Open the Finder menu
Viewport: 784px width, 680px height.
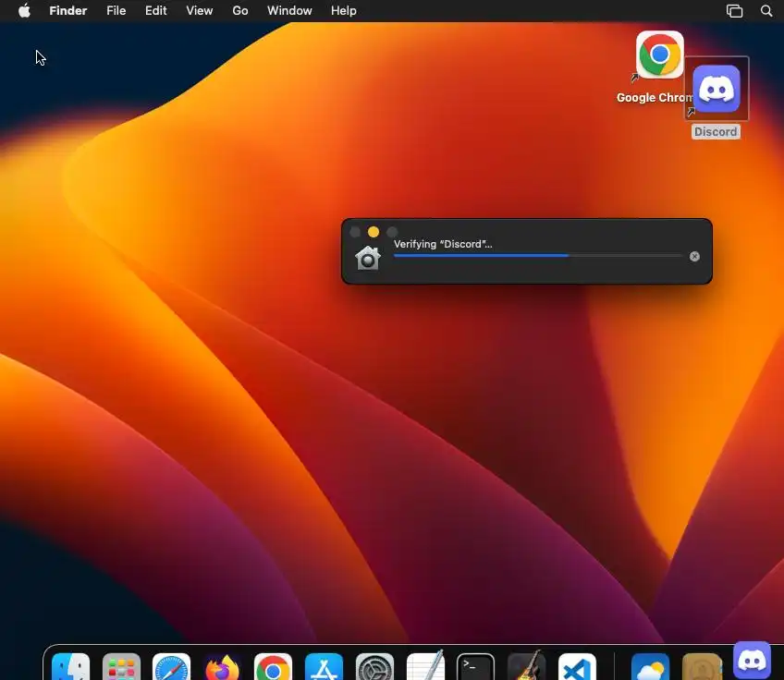point(68,10)
